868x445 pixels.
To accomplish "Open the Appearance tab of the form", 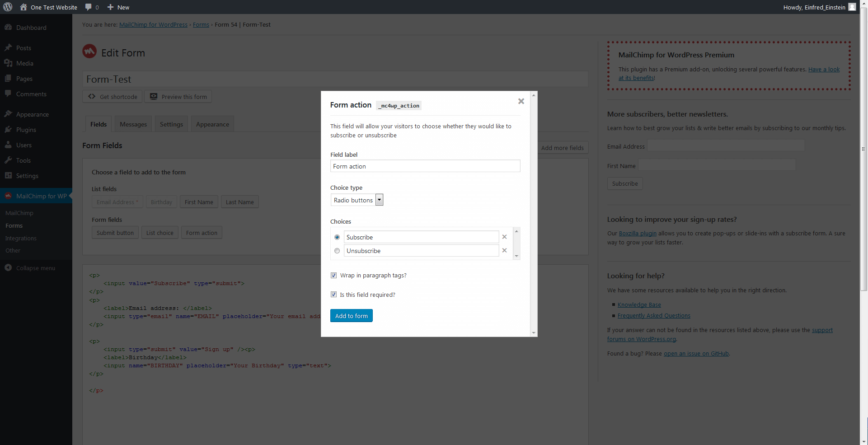I will 212,124.
